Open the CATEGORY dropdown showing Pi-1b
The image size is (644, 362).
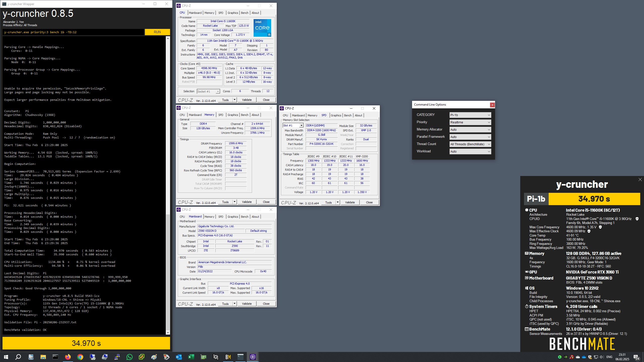470,115
